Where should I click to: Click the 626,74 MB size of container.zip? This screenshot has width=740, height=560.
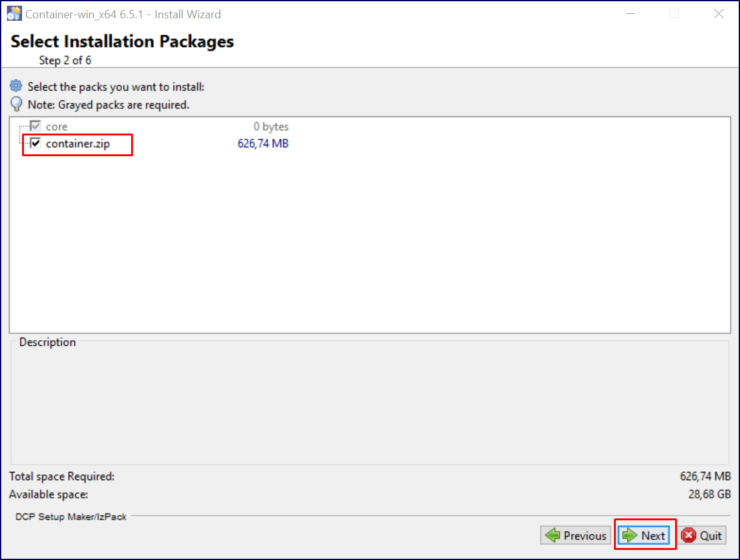point(263,144)
